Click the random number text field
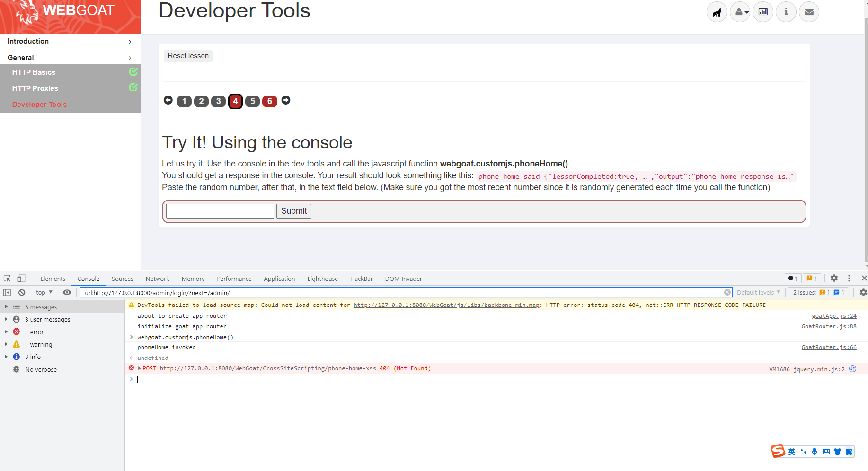This screenshot has width=868, height=471. [x=220, y=211]
